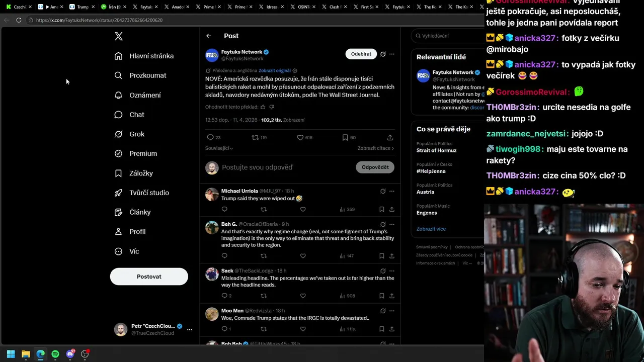Click browser address bar URL
644x362 pixels.
[x=99, y=20]
